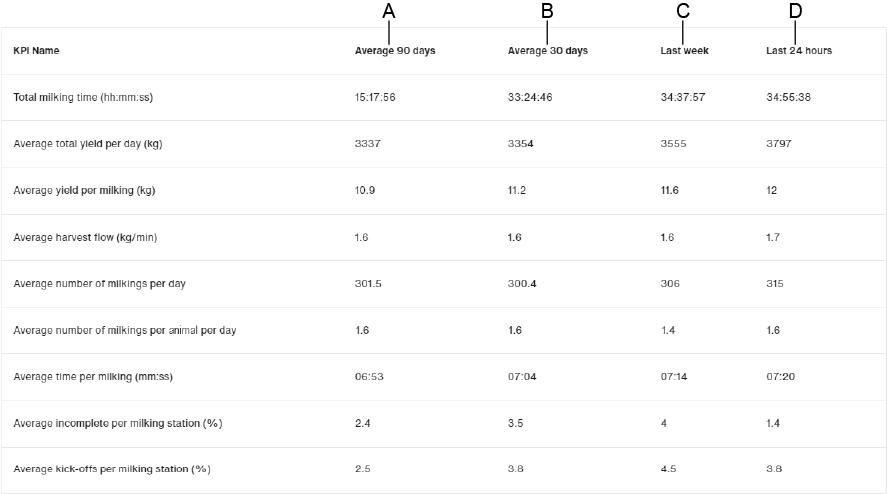Sort by Average 90 days column header
This screenshot has width=887, height=494.
point(395,51)
